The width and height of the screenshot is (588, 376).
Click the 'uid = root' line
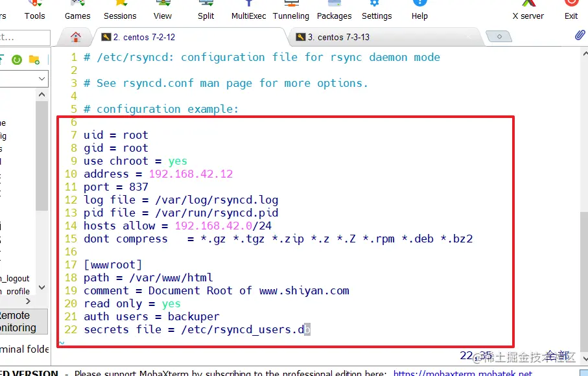[x=116, y=135]
